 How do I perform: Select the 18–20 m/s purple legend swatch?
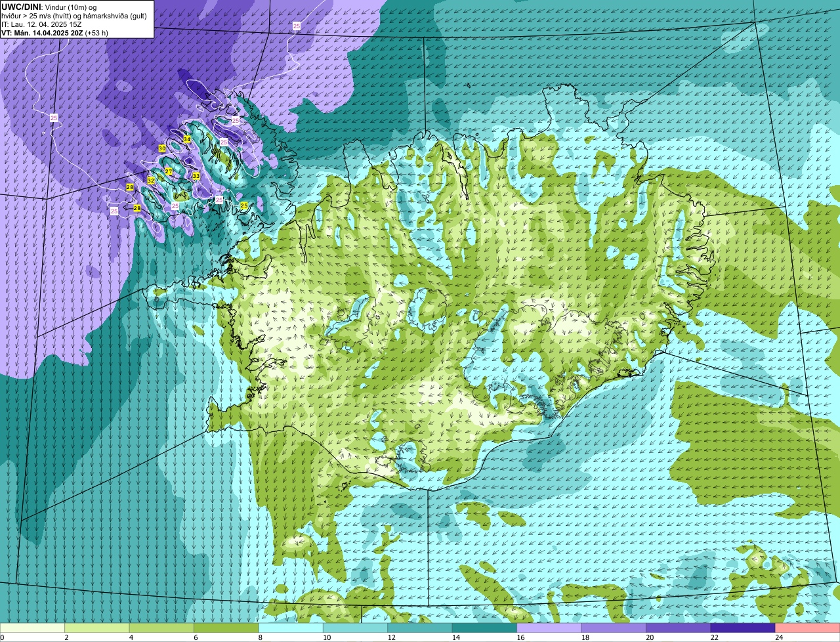(614, 628)
